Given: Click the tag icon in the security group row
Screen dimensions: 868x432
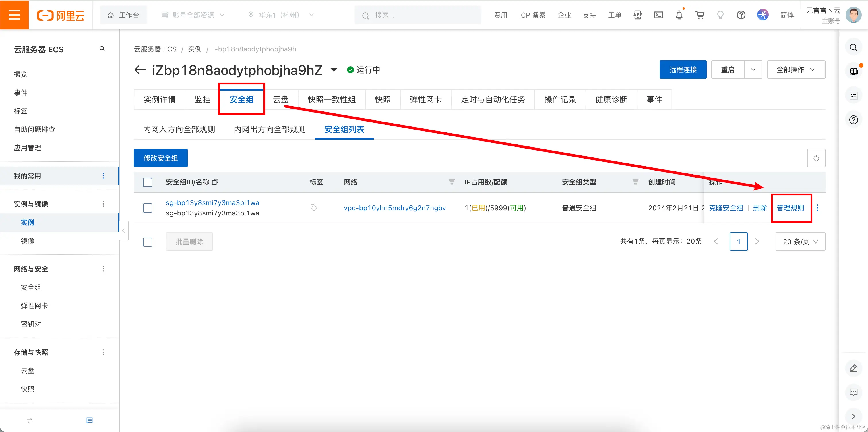Looking at the screenshot, I should (314, 208).
